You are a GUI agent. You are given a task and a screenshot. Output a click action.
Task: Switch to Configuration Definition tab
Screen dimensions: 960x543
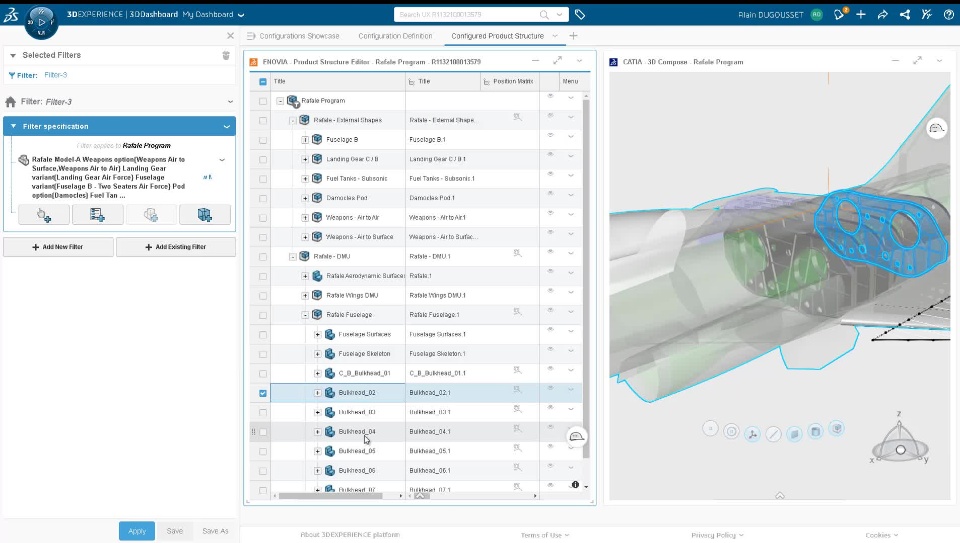[x=396, y=36]
